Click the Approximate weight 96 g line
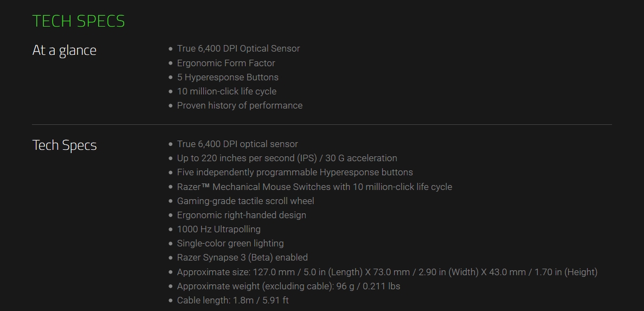The image size is (644, 311). (x=288, y=286)
